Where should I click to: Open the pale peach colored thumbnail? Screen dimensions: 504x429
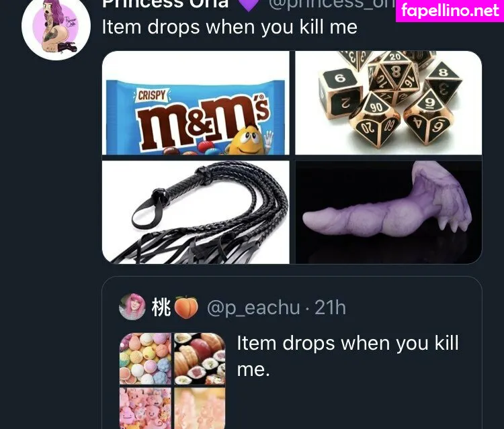point(200,408)
